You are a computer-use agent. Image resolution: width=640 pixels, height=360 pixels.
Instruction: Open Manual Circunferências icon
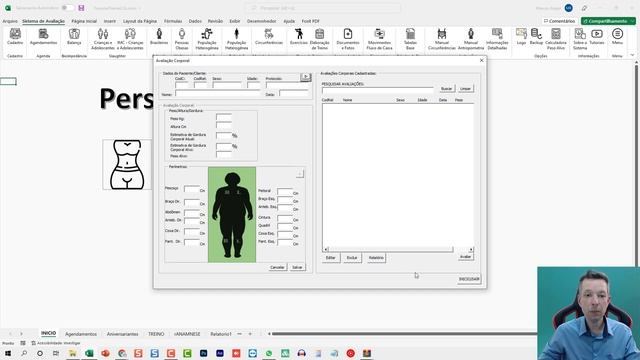coord(442,39)
